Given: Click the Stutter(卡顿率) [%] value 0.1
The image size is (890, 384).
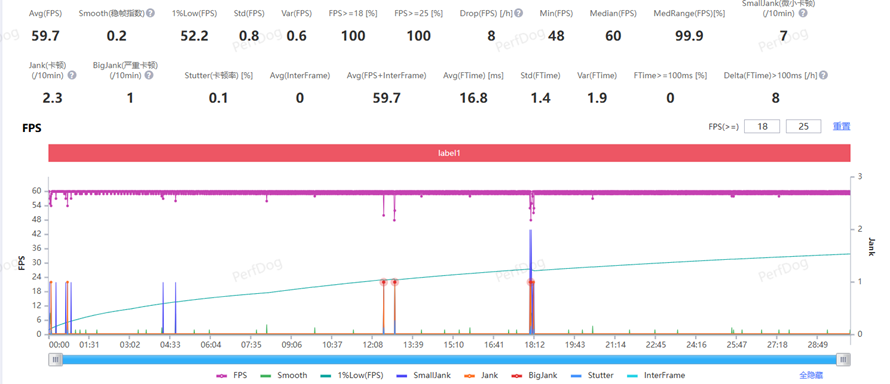Looking at the screenshot, I should [218, 98].
